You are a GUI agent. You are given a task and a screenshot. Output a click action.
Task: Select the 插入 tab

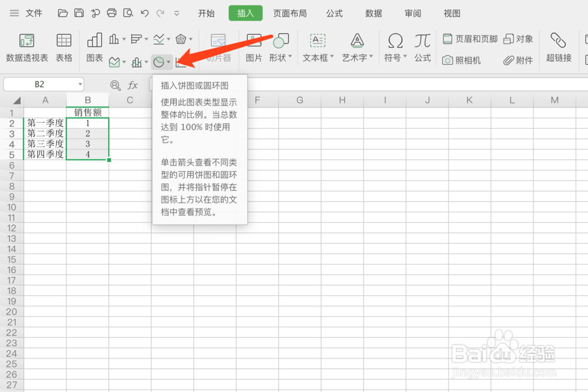[246, 14]
